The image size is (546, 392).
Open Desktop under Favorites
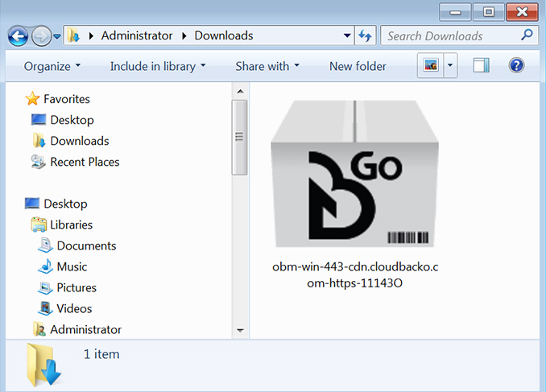[72, 120]
